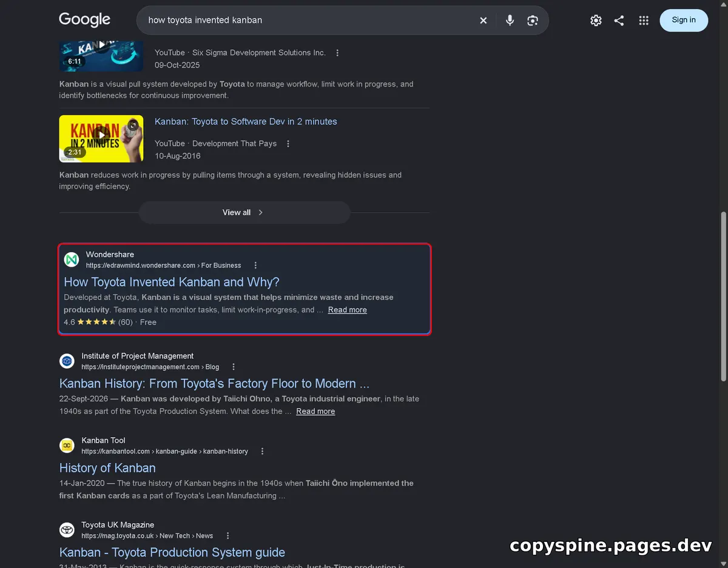Click Read more in Wondershare snippet
The width and height of the screenshot is (728, 568).
(348, 310)
